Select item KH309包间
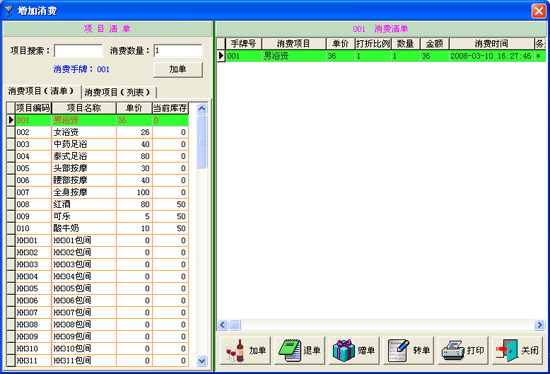Image resolution: width=550 pixels, height=374 pixels. [98, 336]
